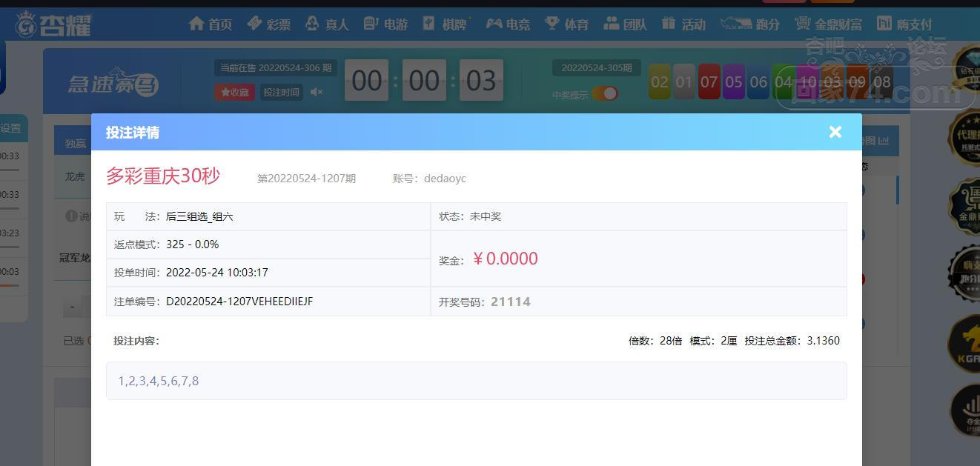This screenshot has height=466, width=980.
Task: Click the 杏耀 site logo
Action: click(x=53, y=24)
